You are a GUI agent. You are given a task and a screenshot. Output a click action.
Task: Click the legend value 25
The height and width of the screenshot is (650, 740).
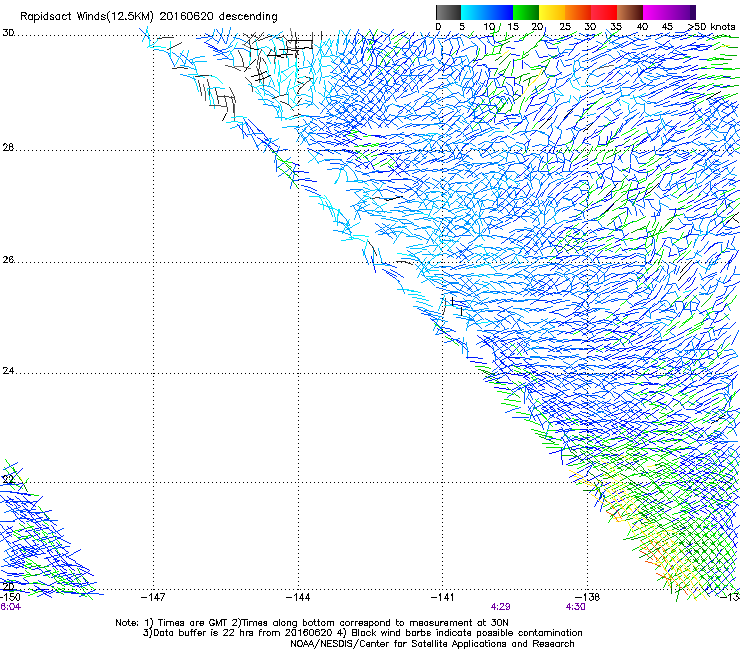tap(565, 27)
